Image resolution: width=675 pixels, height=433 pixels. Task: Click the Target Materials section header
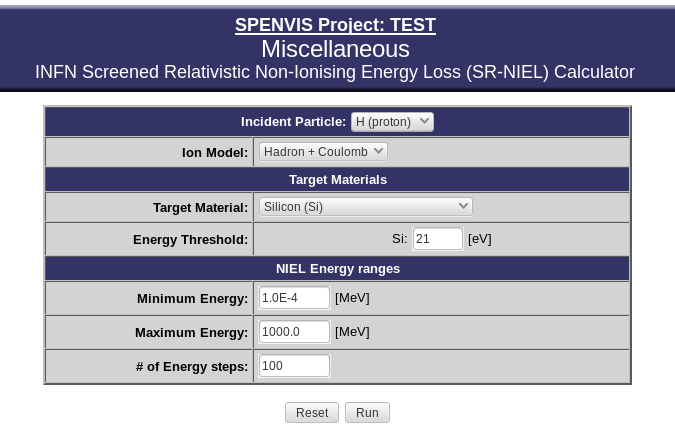click(338, 179)
